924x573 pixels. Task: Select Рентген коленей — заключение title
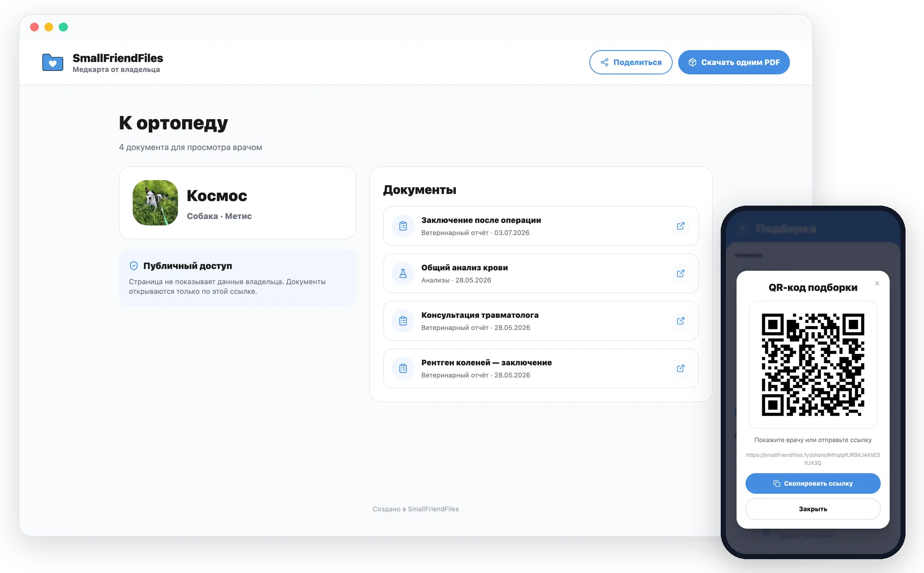click(486, 363)
